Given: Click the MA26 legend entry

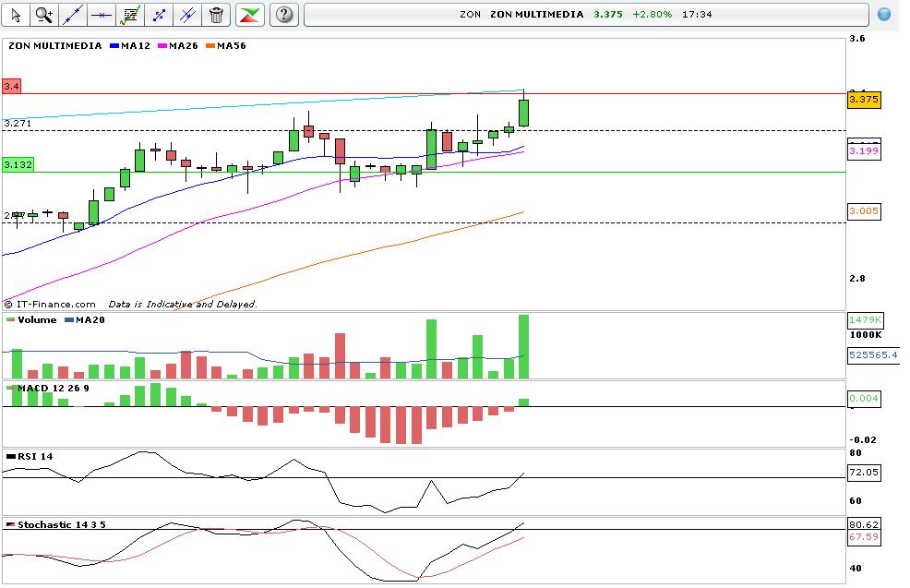Looking at the screenshot, I should point(177,46).
